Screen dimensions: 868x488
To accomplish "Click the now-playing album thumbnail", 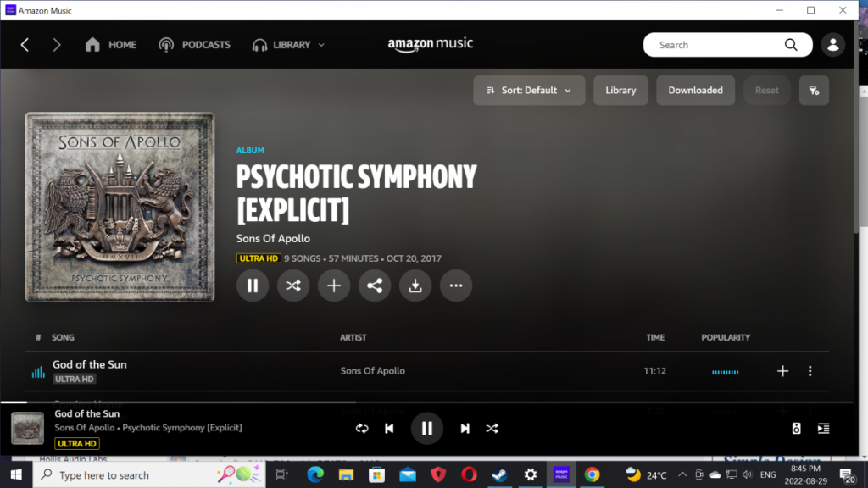I will pyautogui.click(x=28, y=428).
